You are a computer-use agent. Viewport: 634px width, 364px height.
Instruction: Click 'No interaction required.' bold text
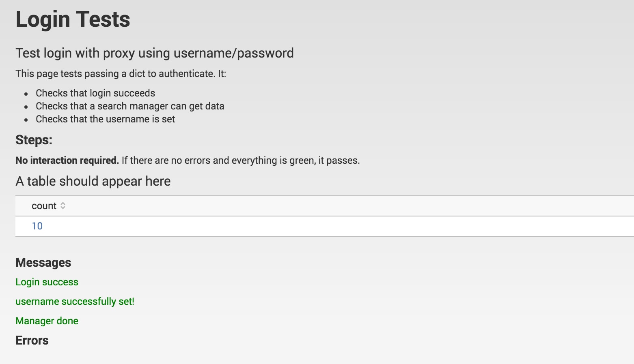click(x=67, y=161)
